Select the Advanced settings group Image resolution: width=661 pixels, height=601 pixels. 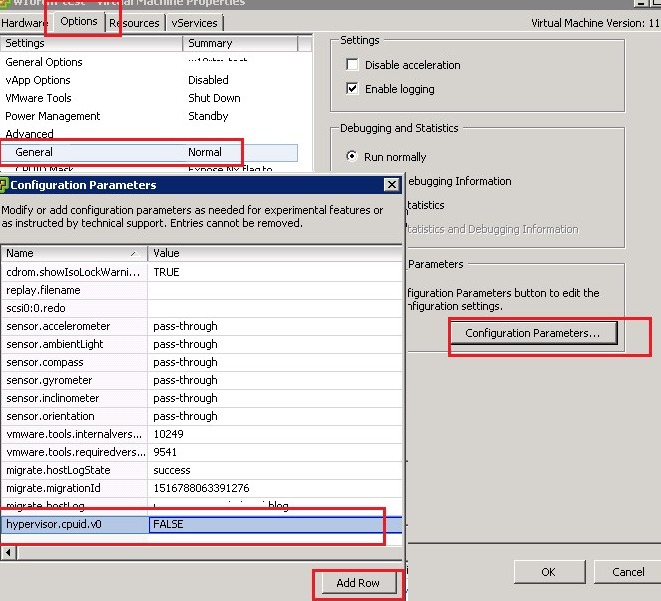pos(30,134)
